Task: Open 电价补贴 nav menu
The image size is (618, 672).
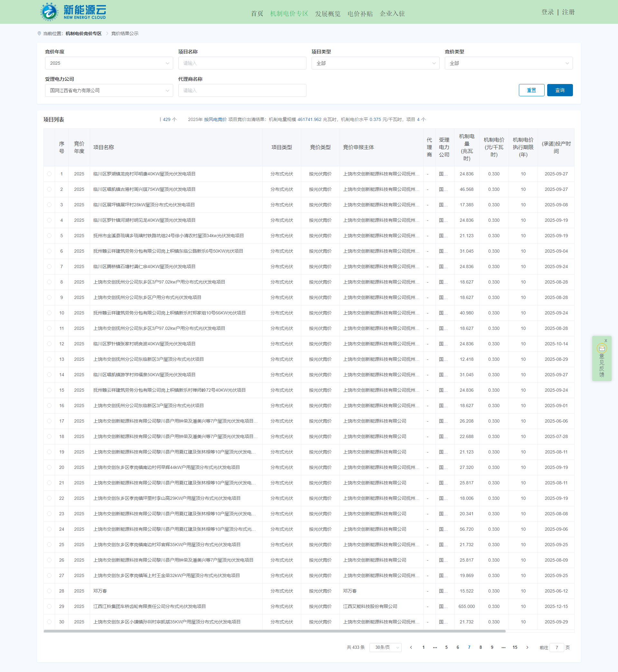Action: [360, 14]
